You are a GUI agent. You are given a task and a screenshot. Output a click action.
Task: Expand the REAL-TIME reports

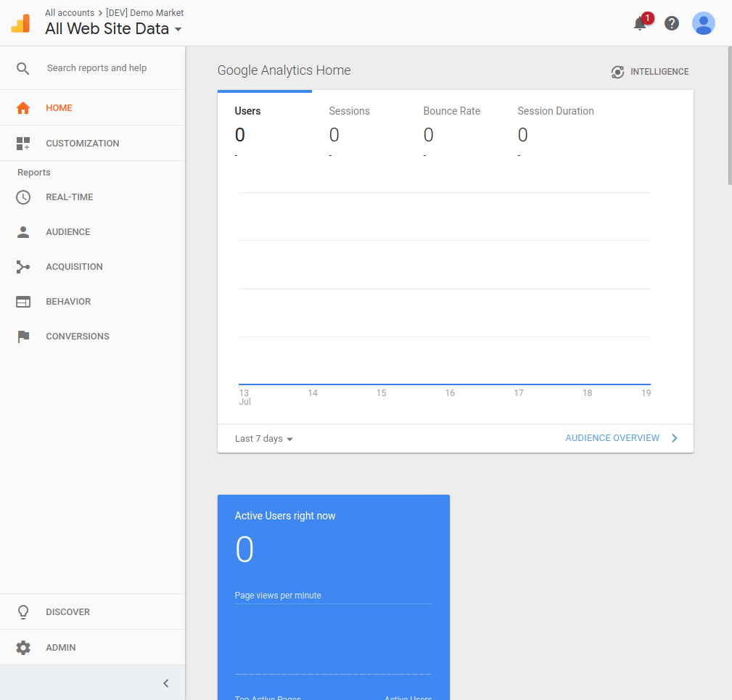(x=92, y=197)
